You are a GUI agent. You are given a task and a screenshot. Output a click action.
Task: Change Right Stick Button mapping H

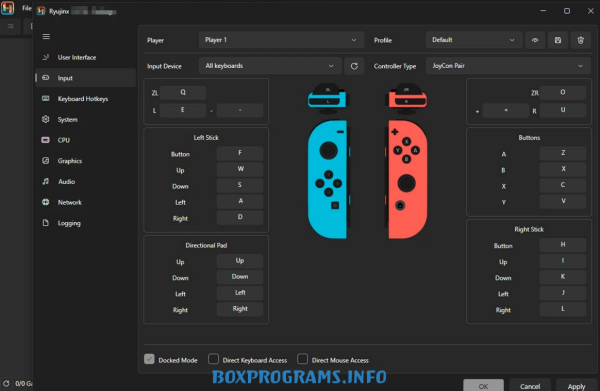562,245
